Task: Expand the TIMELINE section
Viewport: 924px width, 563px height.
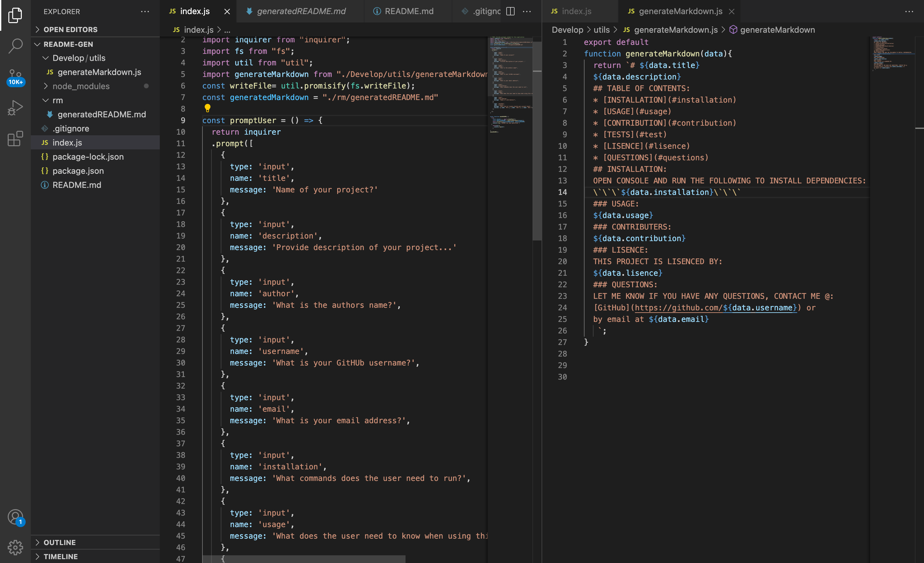Action: click(x=60, y=556)
